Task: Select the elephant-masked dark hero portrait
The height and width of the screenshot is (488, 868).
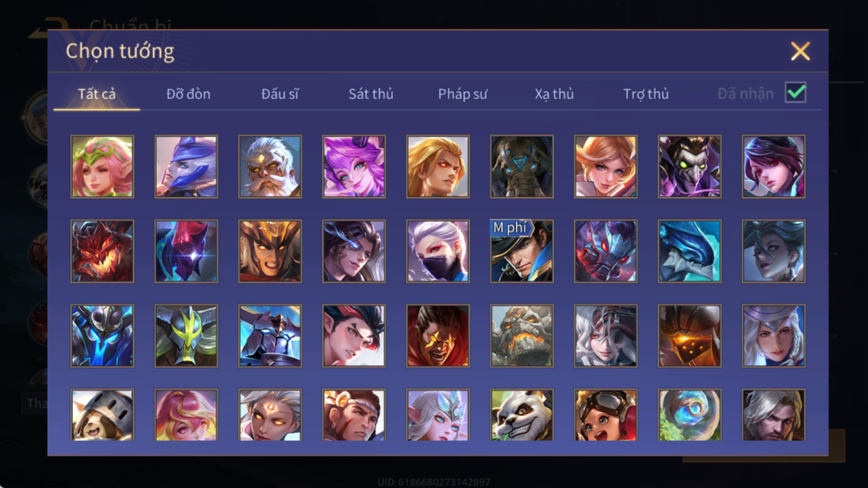Action: coord(522,166)
